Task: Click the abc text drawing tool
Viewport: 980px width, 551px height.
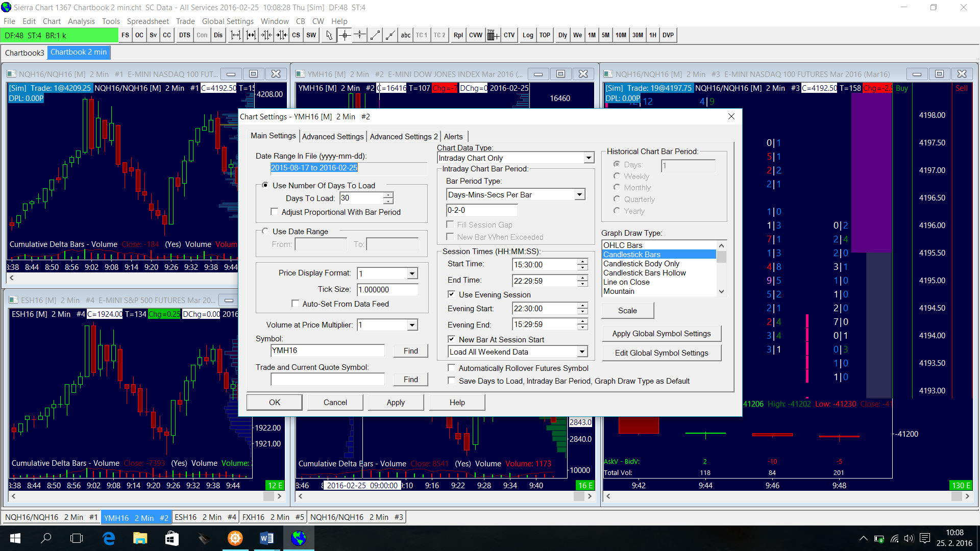Action: point(405,35)
